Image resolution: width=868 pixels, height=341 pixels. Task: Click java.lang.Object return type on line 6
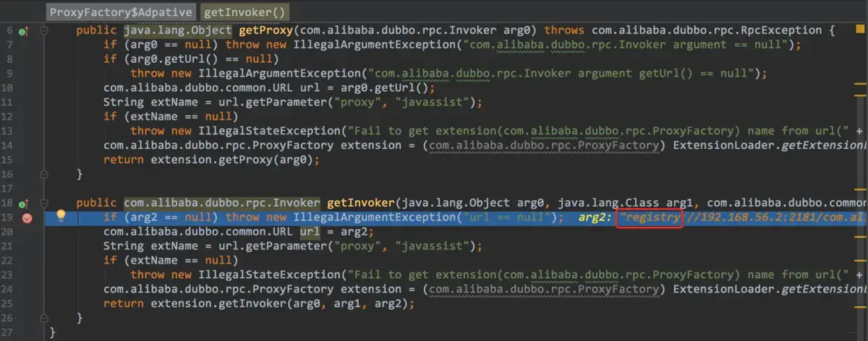(178, 30)
